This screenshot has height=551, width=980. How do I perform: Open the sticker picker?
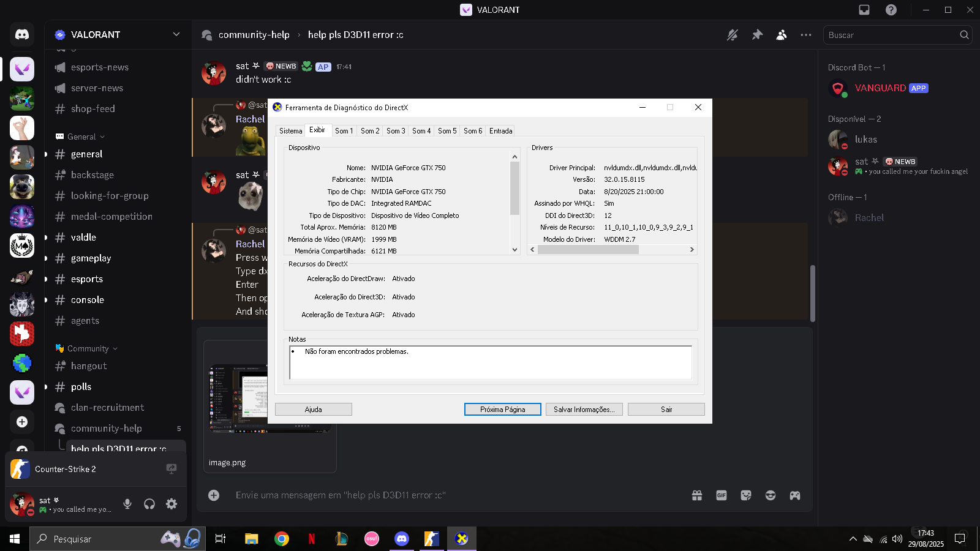pos(746,495)
